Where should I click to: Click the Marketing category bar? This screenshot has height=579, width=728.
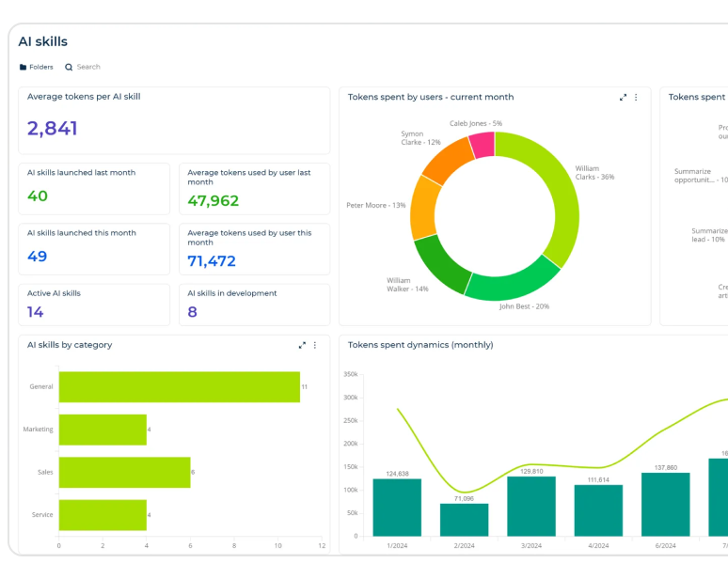[103, 430]
